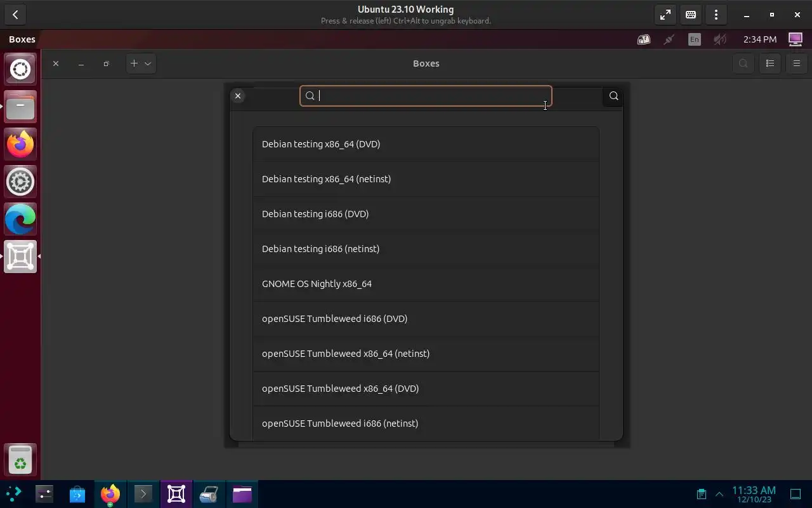
Task: Click the plus button to add a new box
Action: pyautogui.click(x=134, y=63)
